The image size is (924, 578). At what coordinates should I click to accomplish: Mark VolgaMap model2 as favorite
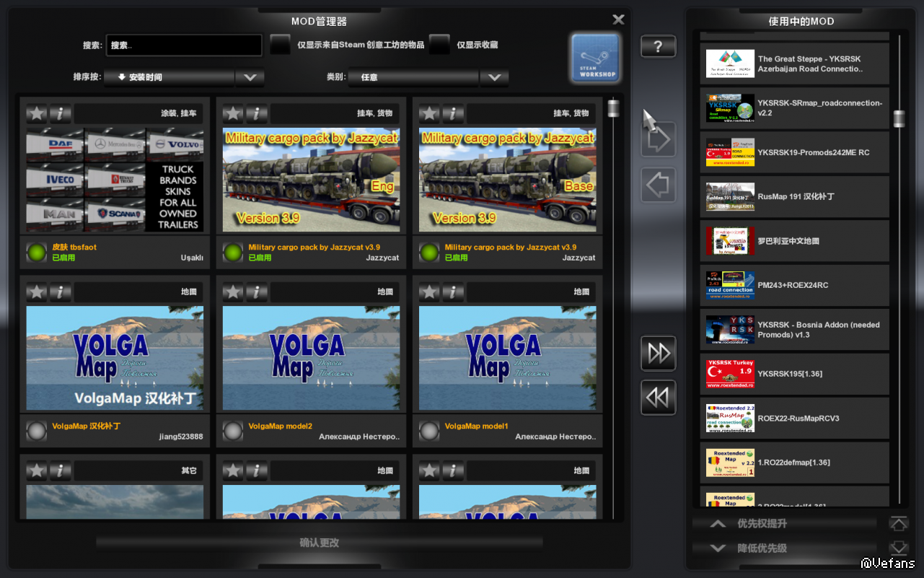coord(233,292)
